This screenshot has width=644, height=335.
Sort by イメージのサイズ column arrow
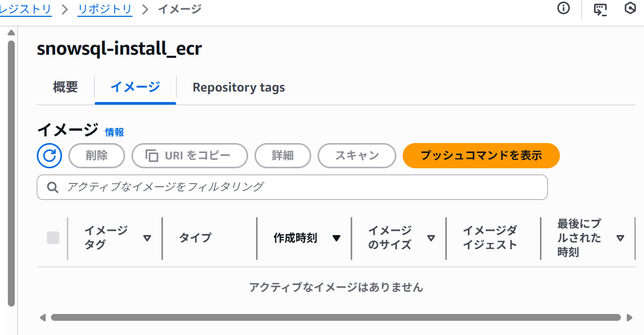(431, 238)
